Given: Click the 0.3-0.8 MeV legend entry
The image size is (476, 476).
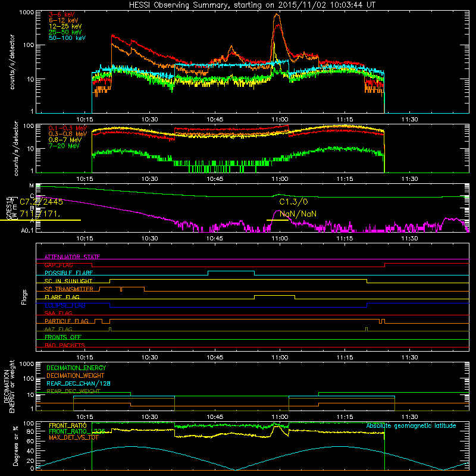Looking at the screenshot, I should [68, 134].
